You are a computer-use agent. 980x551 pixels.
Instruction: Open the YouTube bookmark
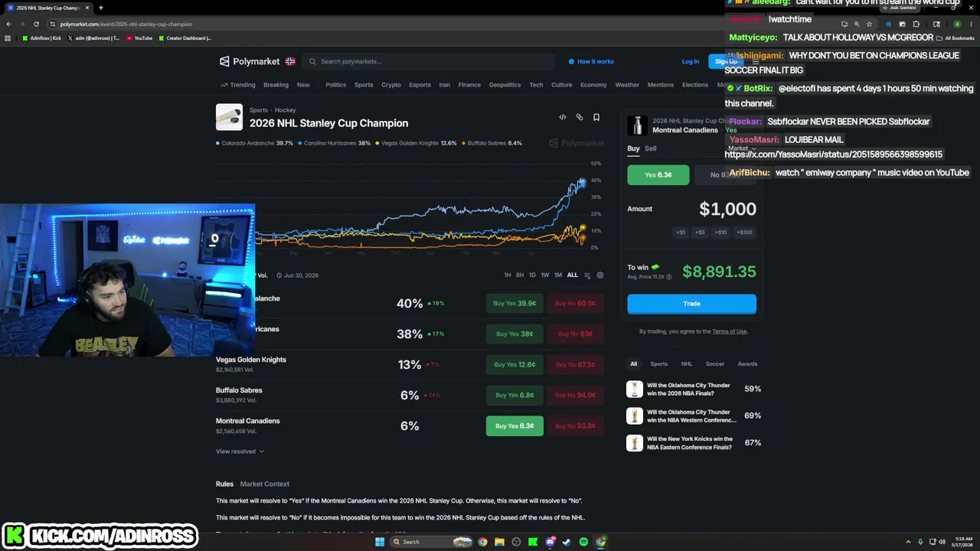click(139, 37)
